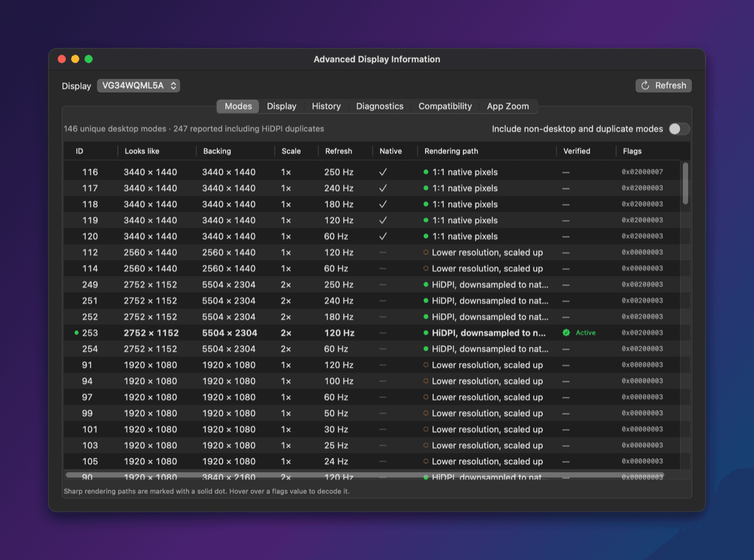Click "Lower resolution, scaled up" in row 91
Viewport: 754px width, 560px height.
point(487,365)
